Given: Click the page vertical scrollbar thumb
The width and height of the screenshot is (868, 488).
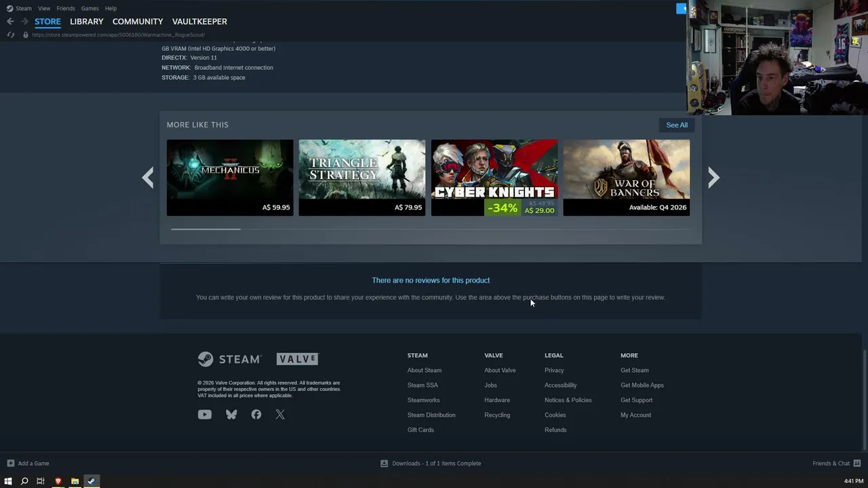Looking at the screenshot, I should point(865,400).
